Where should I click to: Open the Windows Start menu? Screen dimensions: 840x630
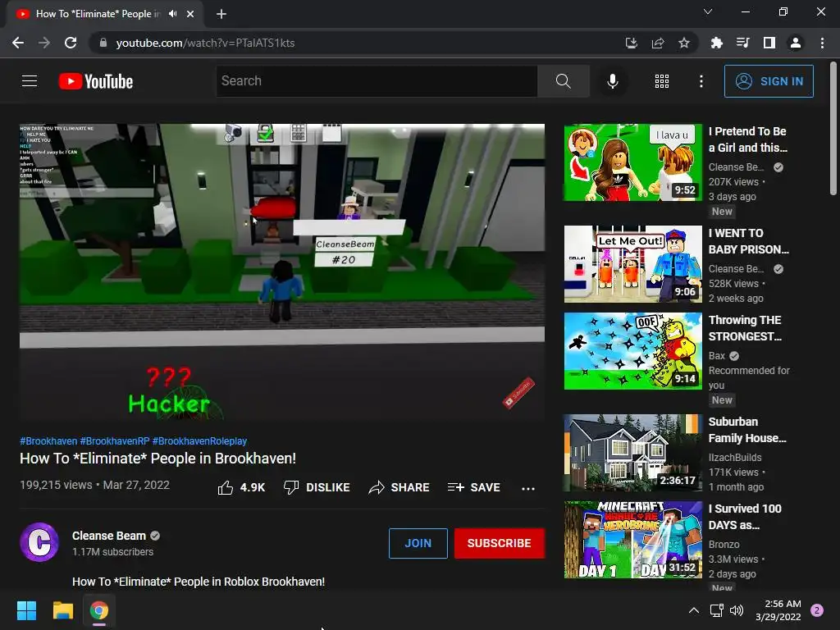[26, 610]
